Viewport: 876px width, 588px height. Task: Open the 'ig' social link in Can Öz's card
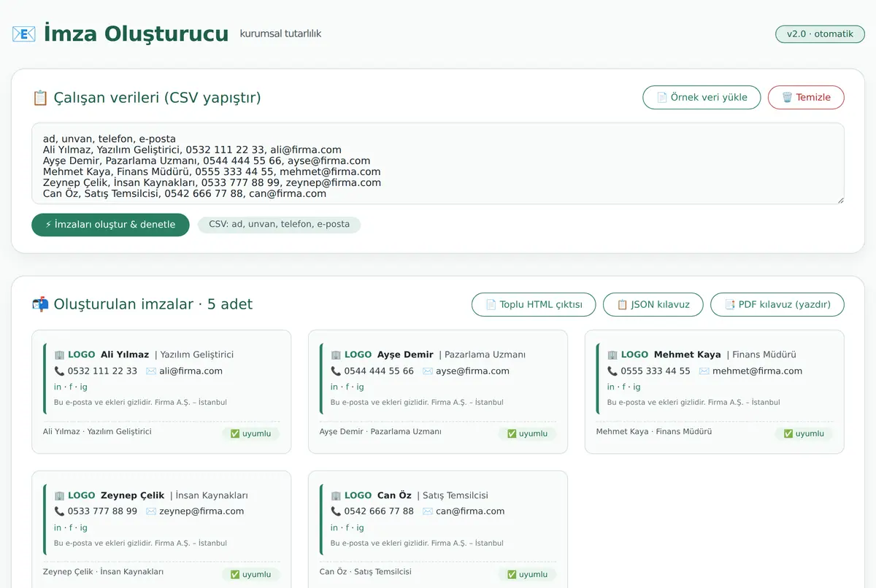point(360,527)
